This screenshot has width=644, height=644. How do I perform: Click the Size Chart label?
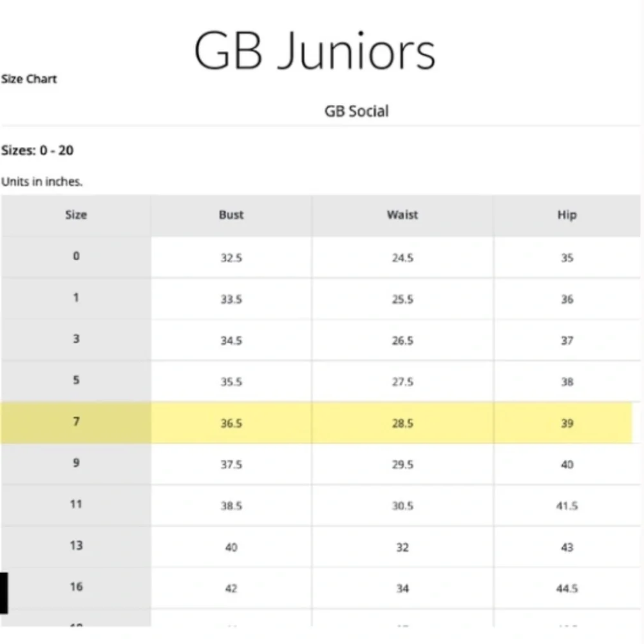point(29,79)
